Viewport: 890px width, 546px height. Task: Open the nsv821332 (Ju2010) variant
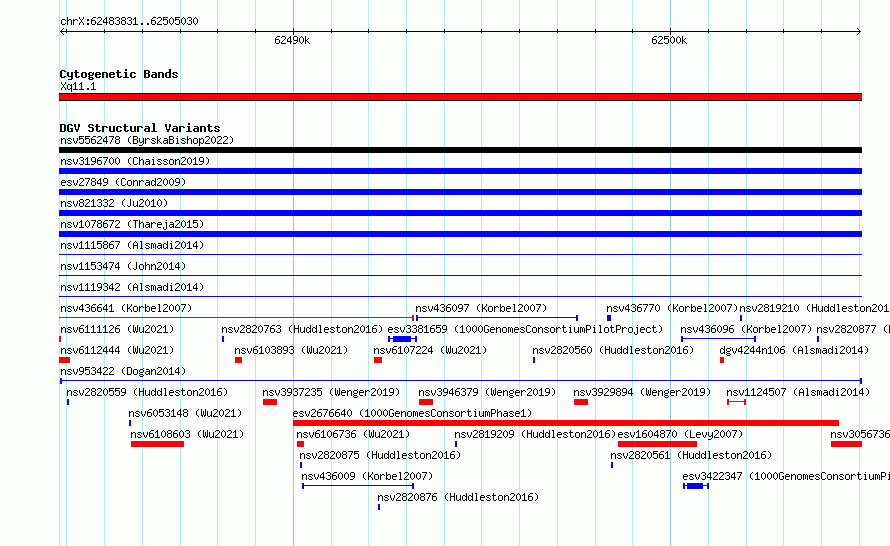pyautogui.click(x=114, y=203)
